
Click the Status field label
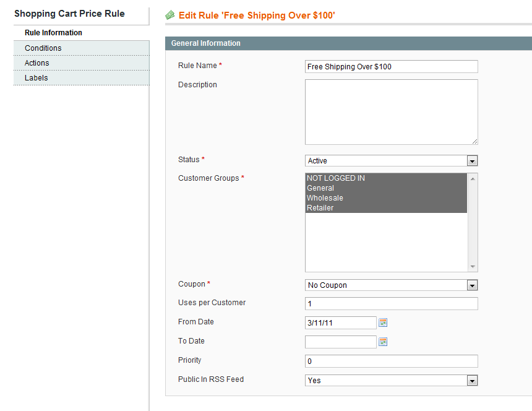tap(189, 160)
